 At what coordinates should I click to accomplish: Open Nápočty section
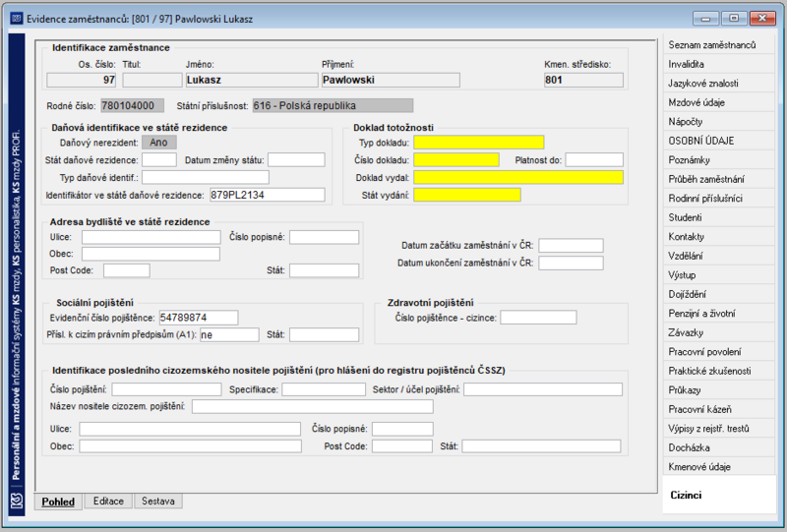pos(718,122)
